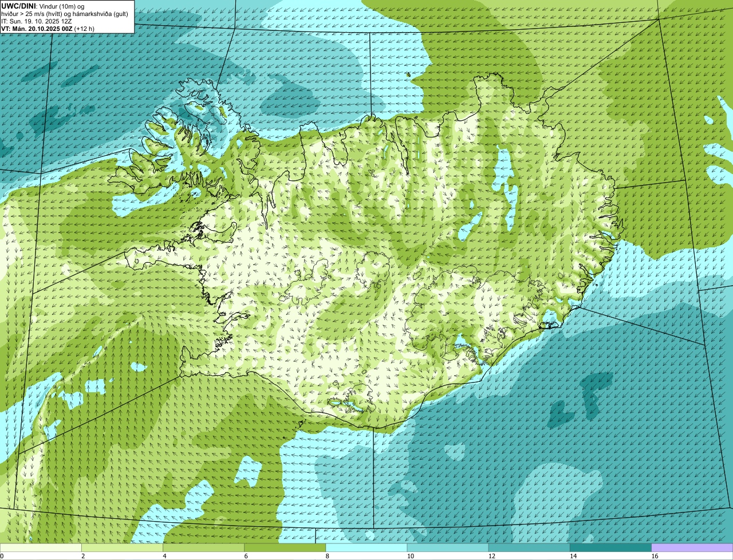Click the 8–10 m/s light cyan legend swatch
The width and height of the screenshot is (733, 560).
366,547
